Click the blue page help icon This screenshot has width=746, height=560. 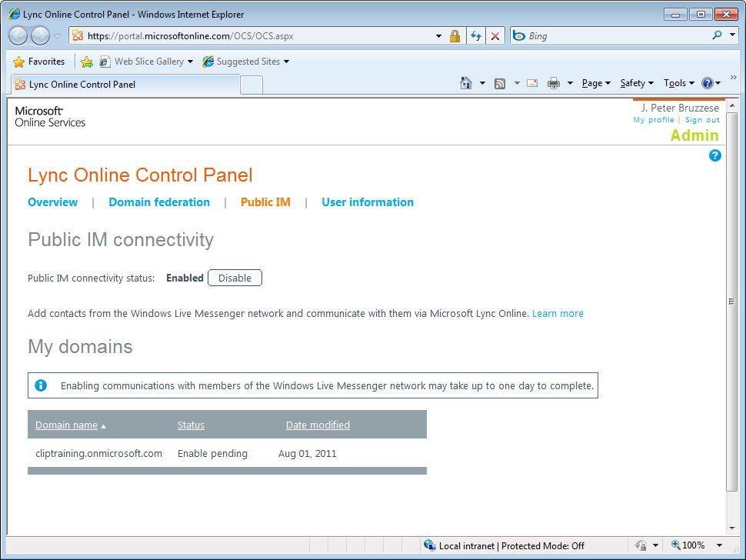714,155
